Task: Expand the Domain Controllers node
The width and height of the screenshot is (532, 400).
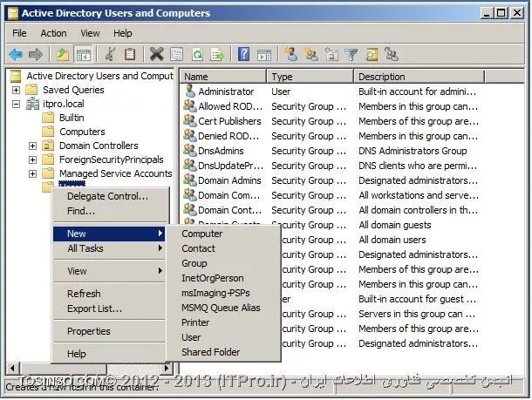Action: tap(32, 146)
